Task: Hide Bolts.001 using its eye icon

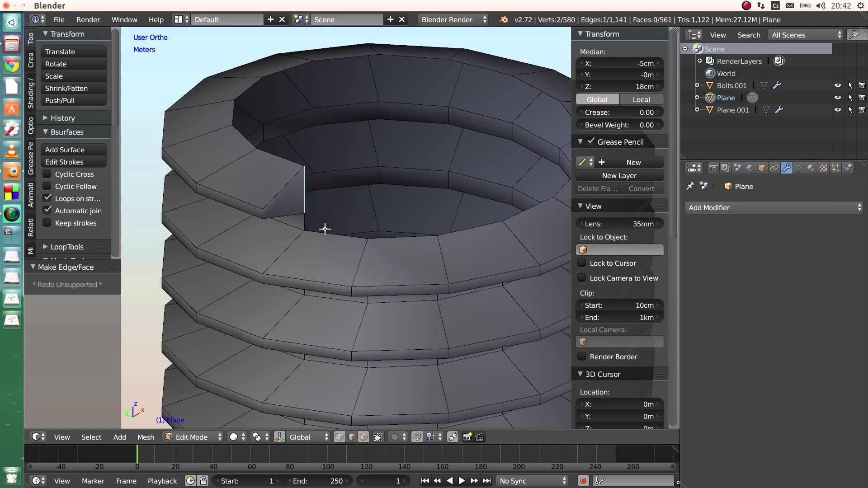Action: (x=838, y=85)
